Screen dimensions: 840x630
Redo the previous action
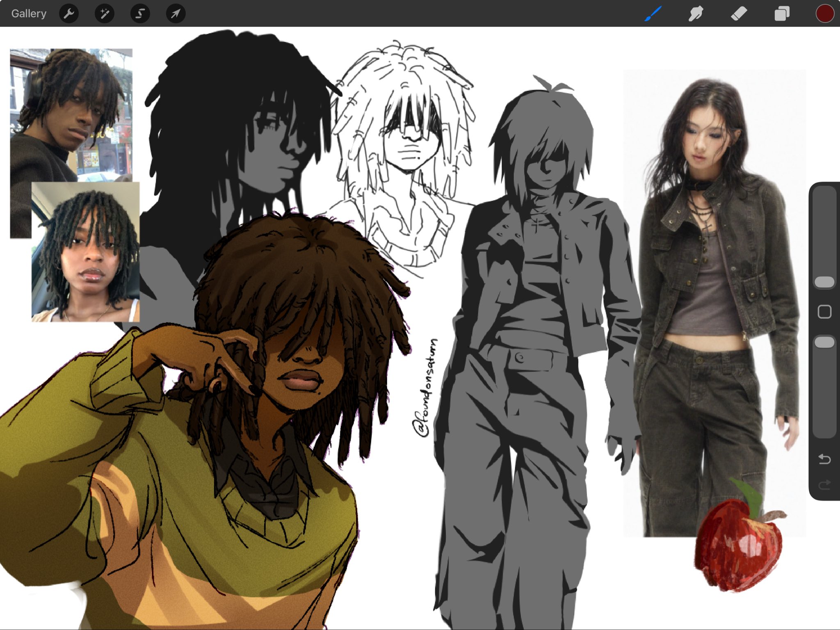[x=824, y=485]
